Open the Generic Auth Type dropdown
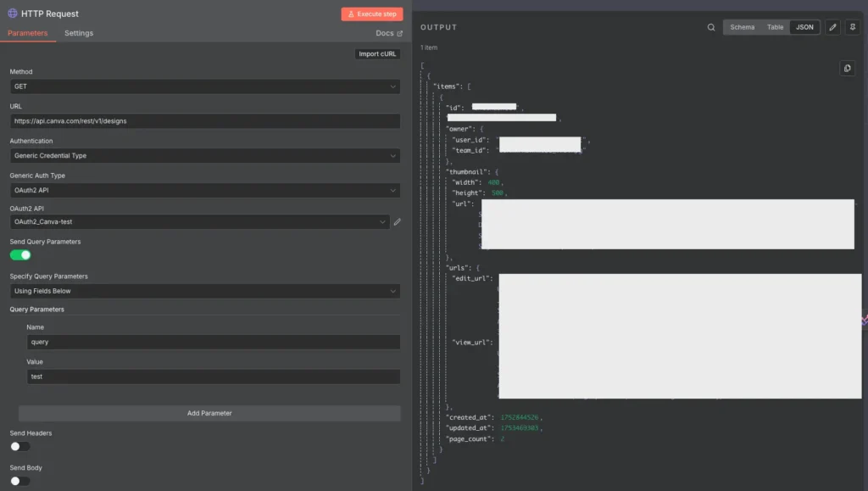 [205, 190]
